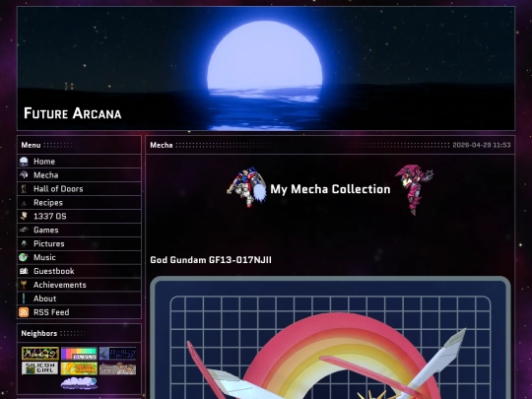532x399 pixels.
Task: Click the gold-framed neighbor badge in Neighbors
Action: coord(40,354)
